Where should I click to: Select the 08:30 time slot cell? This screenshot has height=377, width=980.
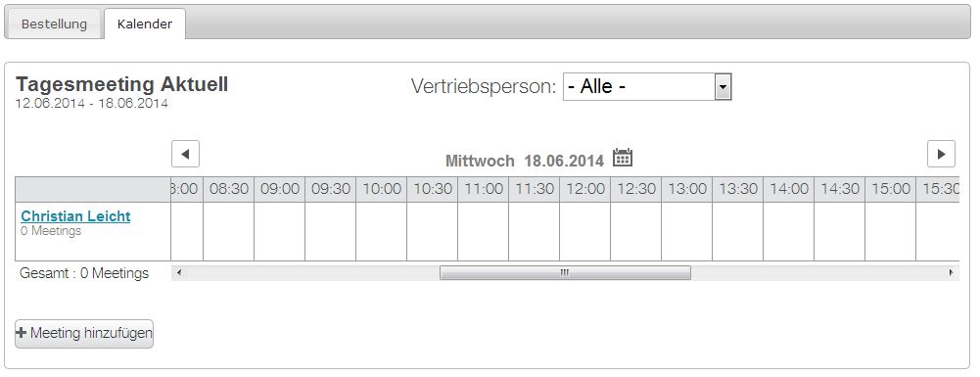pyautogui.click(x=229, y=231)
